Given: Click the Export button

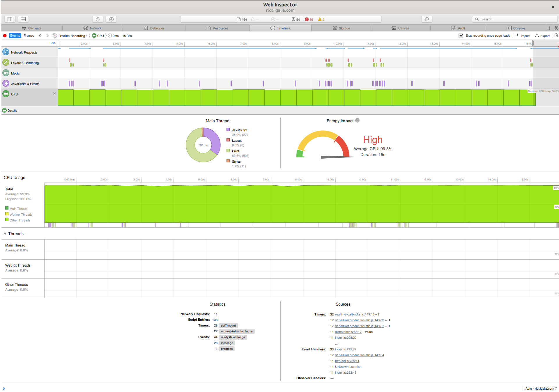Looking at the screenshot, I should tap(542, 36).
